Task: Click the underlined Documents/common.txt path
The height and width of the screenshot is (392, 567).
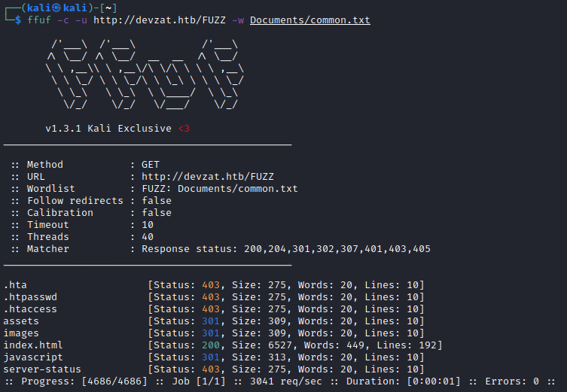Action: 310,20
